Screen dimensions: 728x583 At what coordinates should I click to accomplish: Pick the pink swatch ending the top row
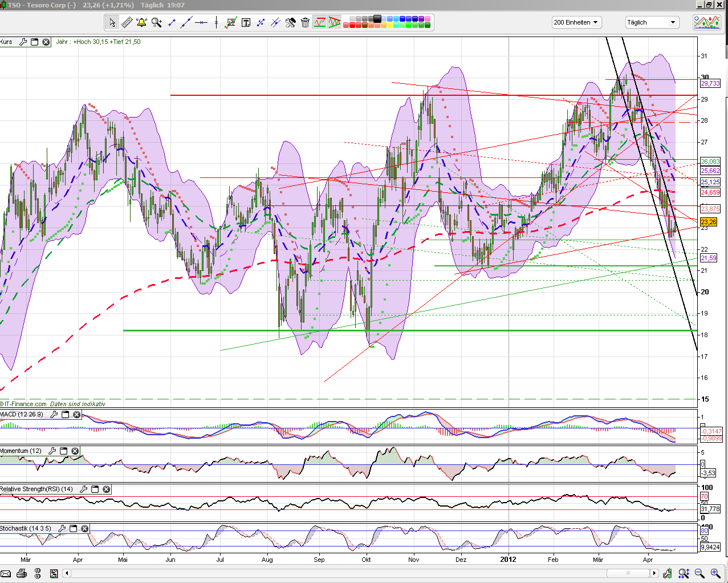[428, 19]
